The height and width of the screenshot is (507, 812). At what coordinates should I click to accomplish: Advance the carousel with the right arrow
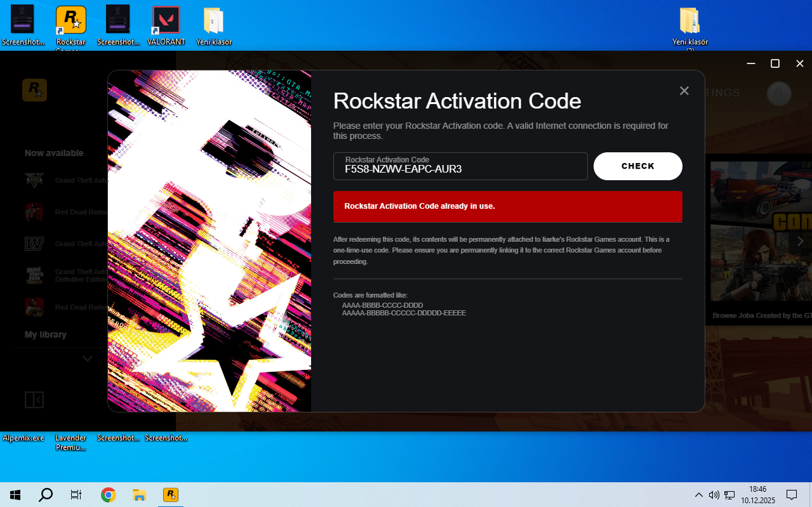click(801, 241)
